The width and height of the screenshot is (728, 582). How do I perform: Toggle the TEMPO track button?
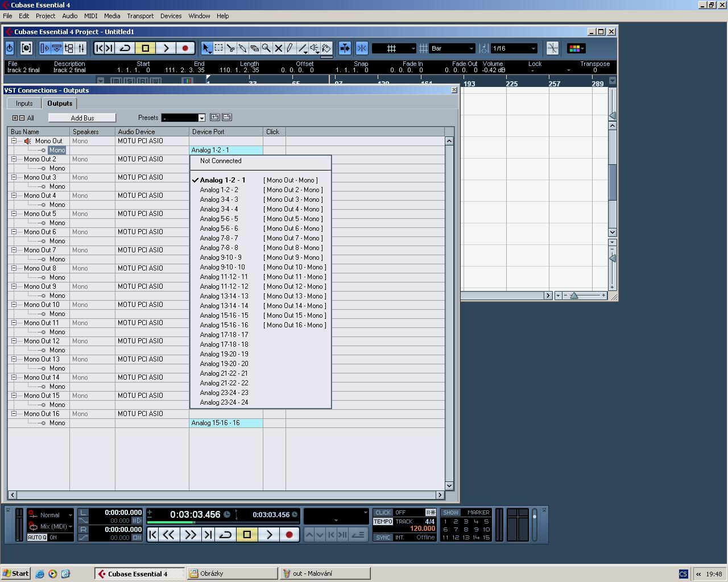tap(383, 522)
